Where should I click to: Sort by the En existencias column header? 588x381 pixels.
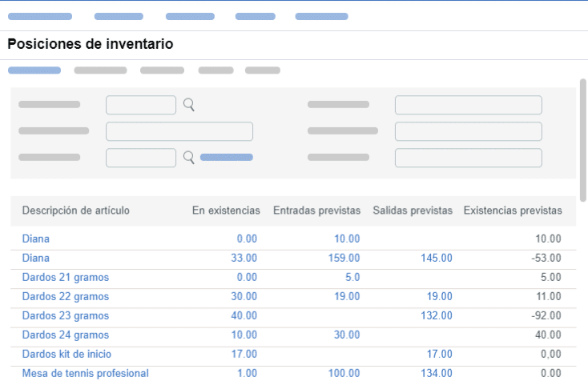(x=226, y=211)
